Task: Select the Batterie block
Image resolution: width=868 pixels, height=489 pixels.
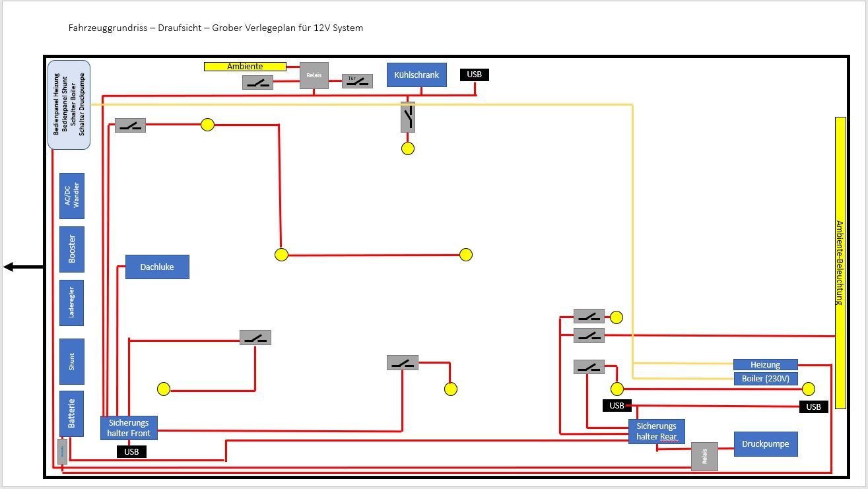Action: coord(72,414)
